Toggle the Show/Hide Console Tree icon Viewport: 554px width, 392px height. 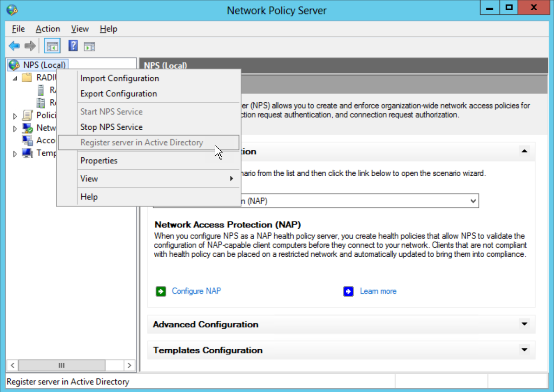(x=52, y=46)
